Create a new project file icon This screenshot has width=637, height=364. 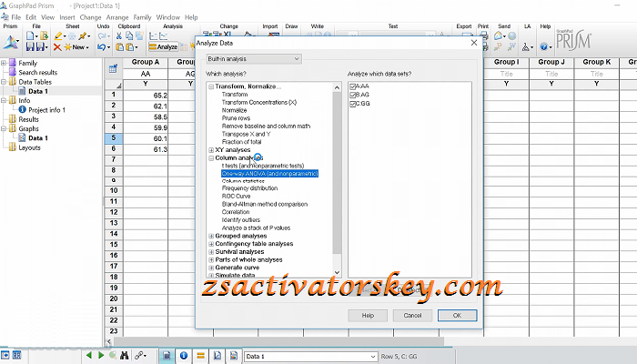tap(30, 36)
